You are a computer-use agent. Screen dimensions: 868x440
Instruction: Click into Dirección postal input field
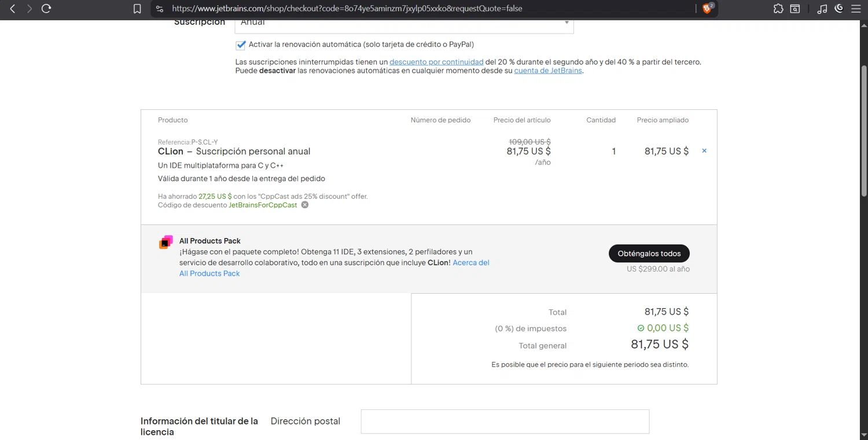click(505, 421)
